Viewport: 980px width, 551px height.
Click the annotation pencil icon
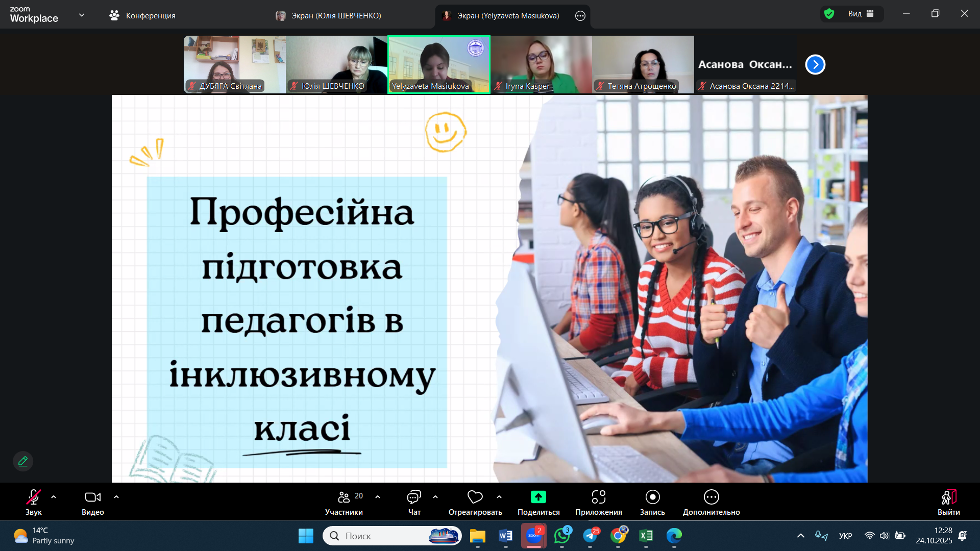coord(23,461)
